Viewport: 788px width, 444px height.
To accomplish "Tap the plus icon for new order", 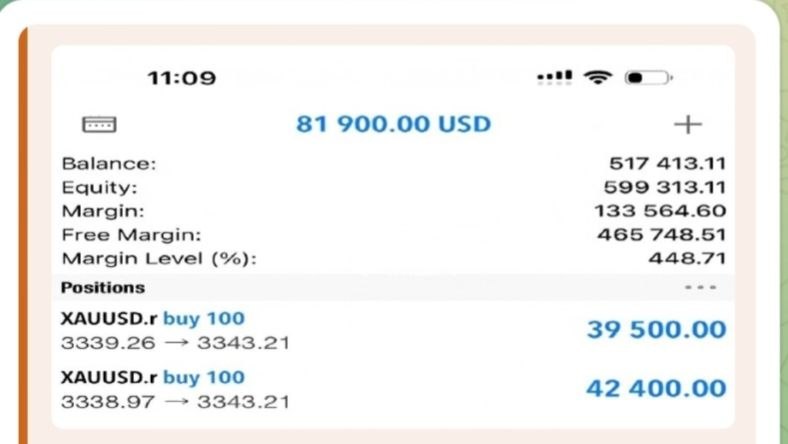I will pos(687,124).
